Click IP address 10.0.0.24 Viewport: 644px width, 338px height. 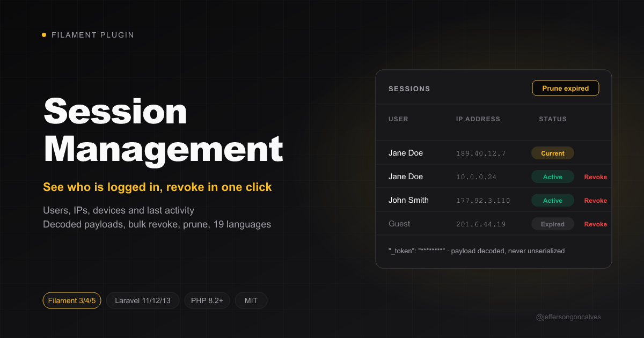click(476, 177)
